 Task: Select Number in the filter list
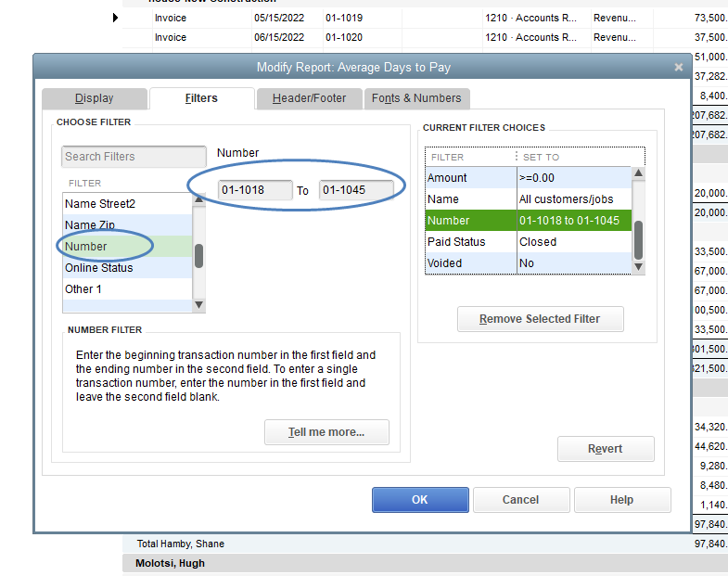[127, 247]
